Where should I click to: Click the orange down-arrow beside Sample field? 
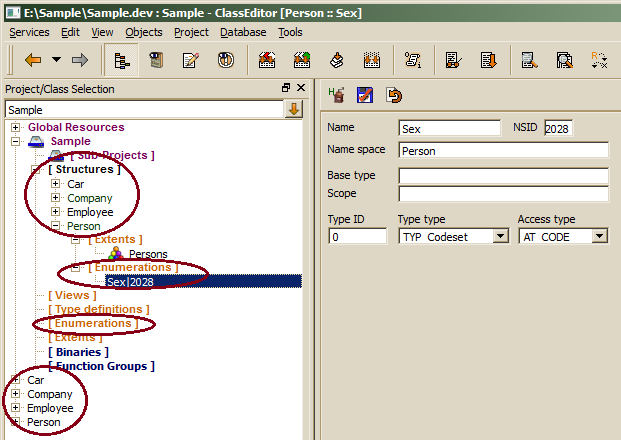[x=294, y=109]
